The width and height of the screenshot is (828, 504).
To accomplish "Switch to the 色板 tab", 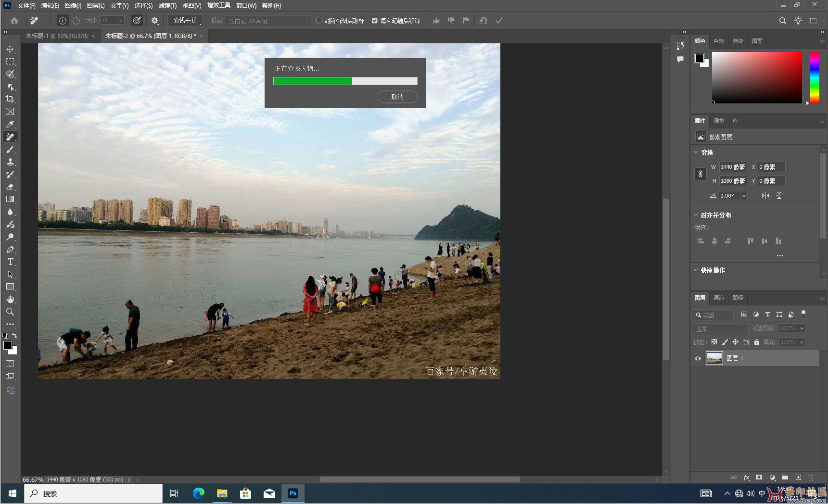I will click(x=719, y=41).
